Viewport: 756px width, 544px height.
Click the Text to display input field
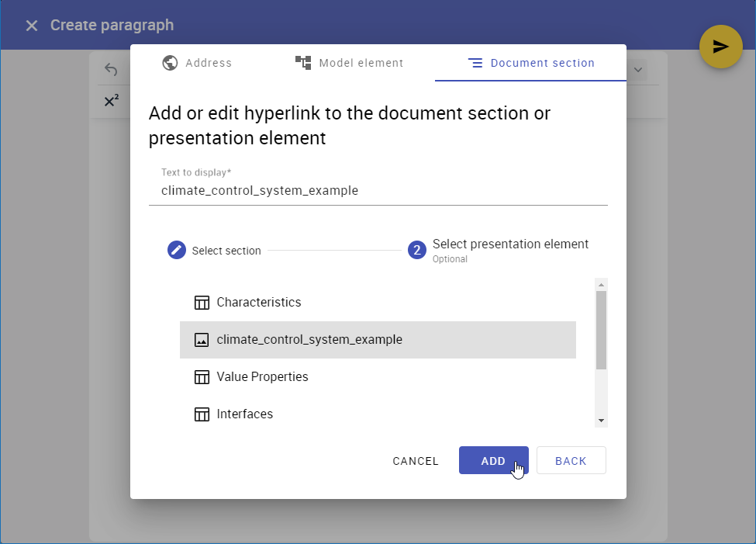pos(378,190)
